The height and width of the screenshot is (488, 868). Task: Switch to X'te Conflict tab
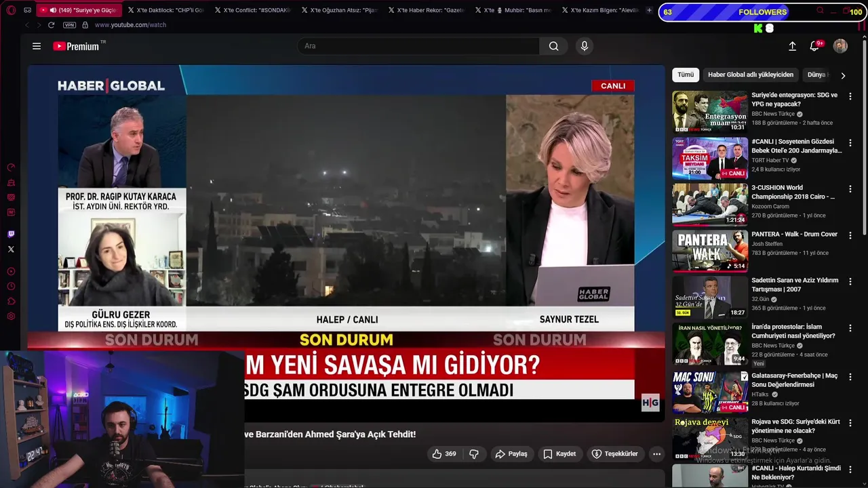pyautogui.click(x=252, y=10)
